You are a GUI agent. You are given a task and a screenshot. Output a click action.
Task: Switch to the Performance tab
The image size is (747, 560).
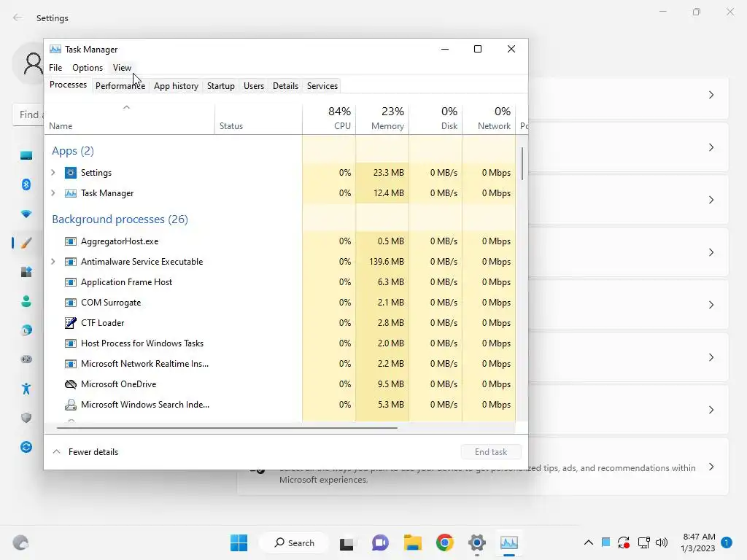(x=120, y=86)
